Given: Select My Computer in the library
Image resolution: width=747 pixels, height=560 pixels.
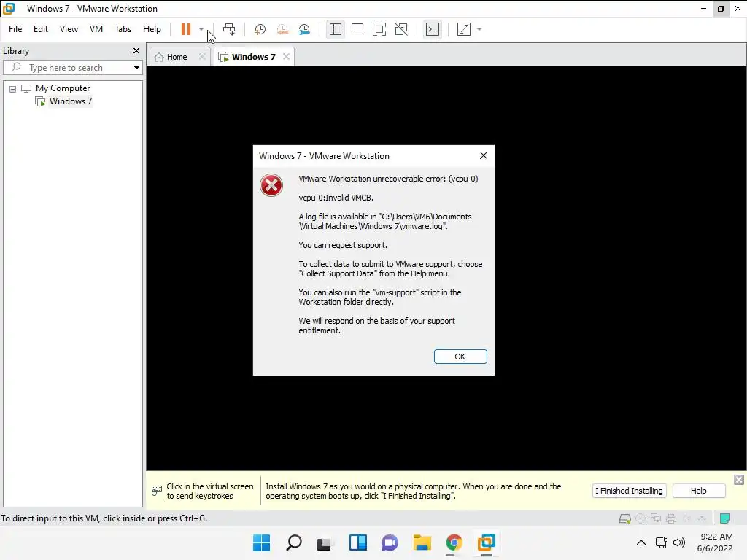Looking at the screenshot, I should coord(63,88).
